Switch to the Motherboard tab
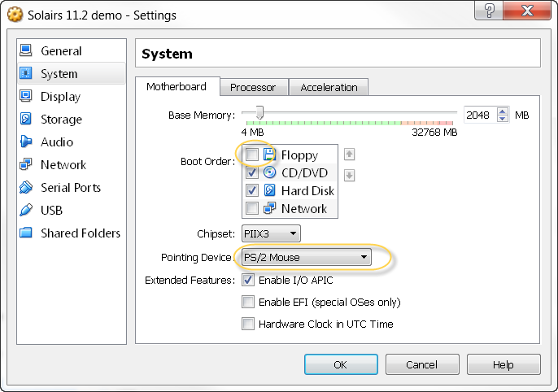 pyautogui.click(x=177, y=86)
